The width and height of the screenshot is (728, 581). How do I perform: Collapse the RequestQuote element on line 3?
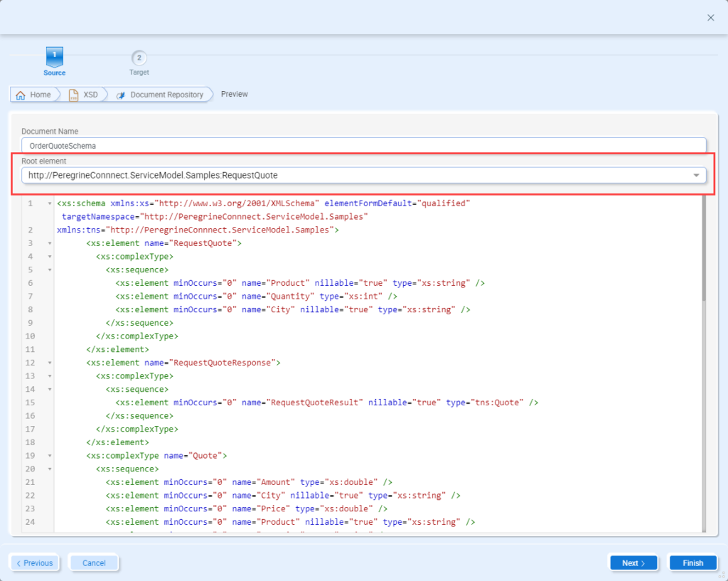[x=49, y=243]
